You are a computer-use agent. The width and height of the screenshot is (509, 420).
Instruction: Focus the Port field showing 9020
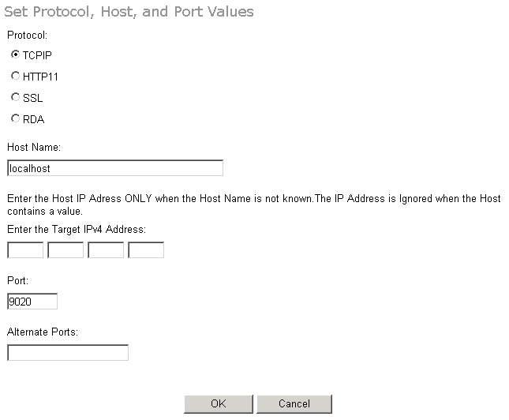(32, 302)
